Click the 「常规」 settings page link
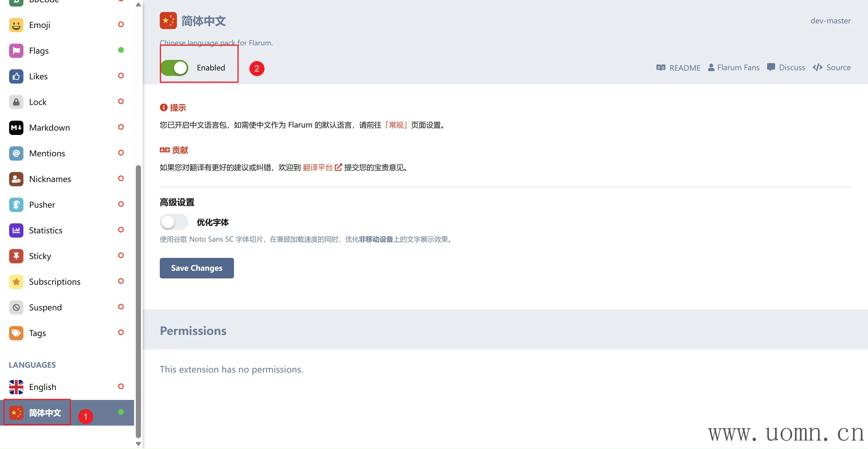Image resolution: width=868 pixels, height=449 pixels. pos(396,125)
